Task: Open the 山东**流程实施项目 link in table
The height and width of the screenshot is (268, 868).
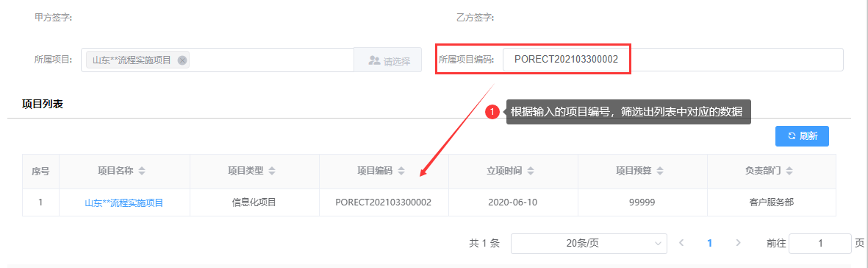Action: click(124, 203)
